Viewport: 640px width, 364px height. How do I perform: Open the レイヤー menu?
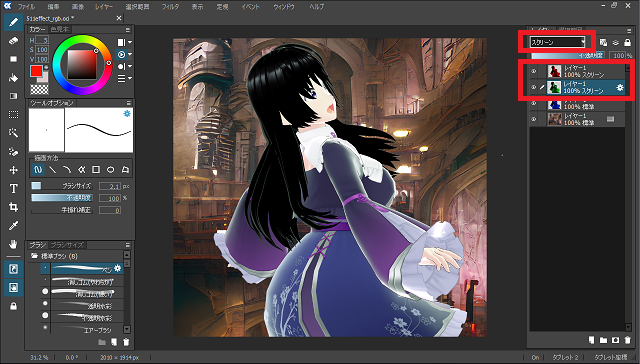tap(104, 7)
